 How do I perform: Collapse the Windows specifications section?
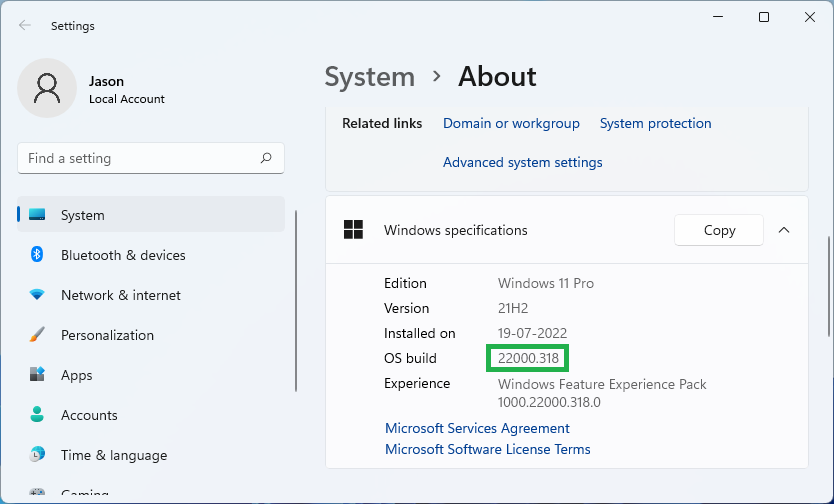(784, 230)
